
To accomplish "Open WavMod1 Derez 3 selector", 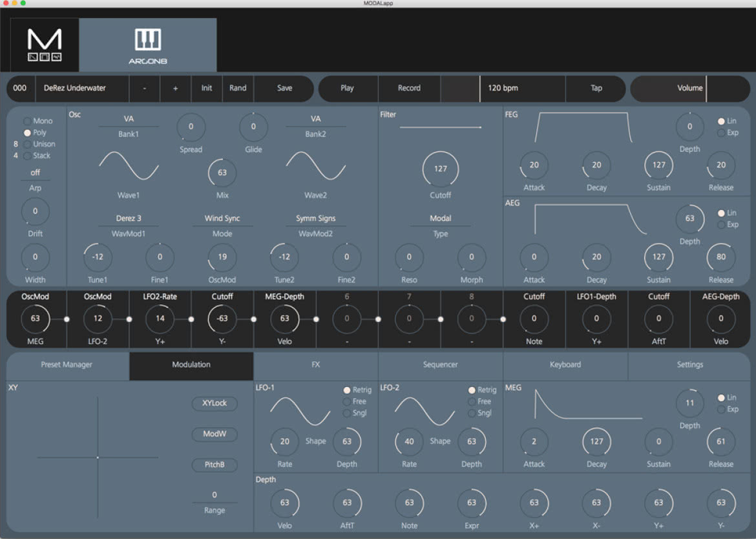I will pyautogui.click(x=129, y=218).
